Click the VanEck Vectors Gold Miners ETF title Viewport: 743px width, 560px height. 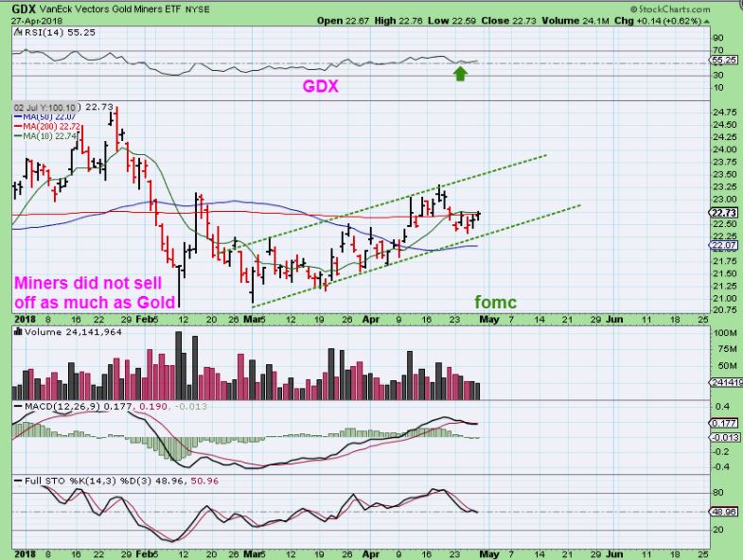(x=110, y=9)
